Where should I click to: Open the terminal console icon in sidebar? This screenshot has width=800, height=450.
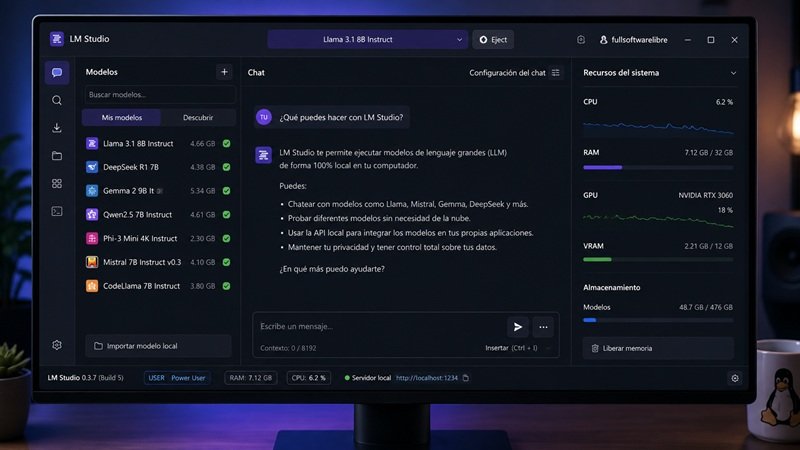57,211
